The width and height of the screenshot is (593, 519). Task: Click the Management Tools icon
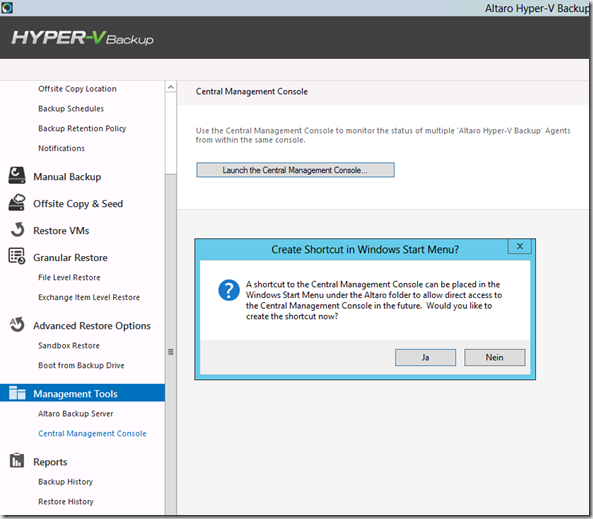[17, 393]
